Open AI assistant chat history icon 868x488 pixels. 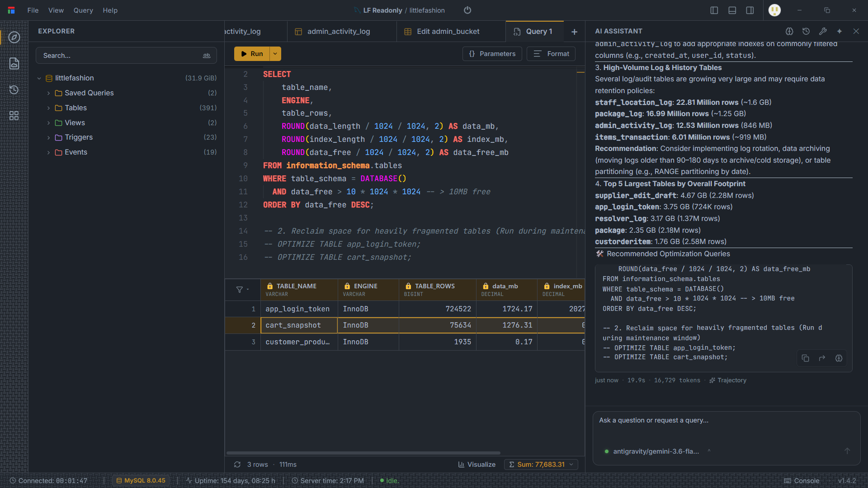point(806,31)
